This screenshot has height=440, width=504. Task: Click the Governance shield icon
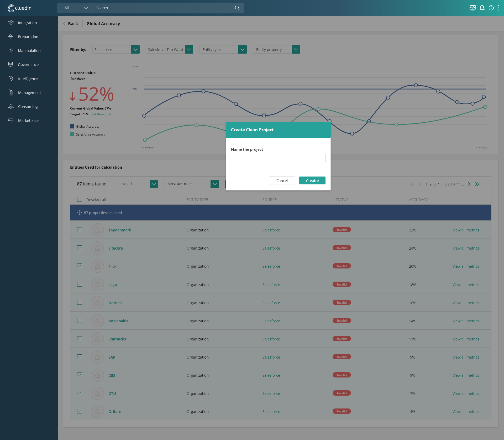(11, 64)
